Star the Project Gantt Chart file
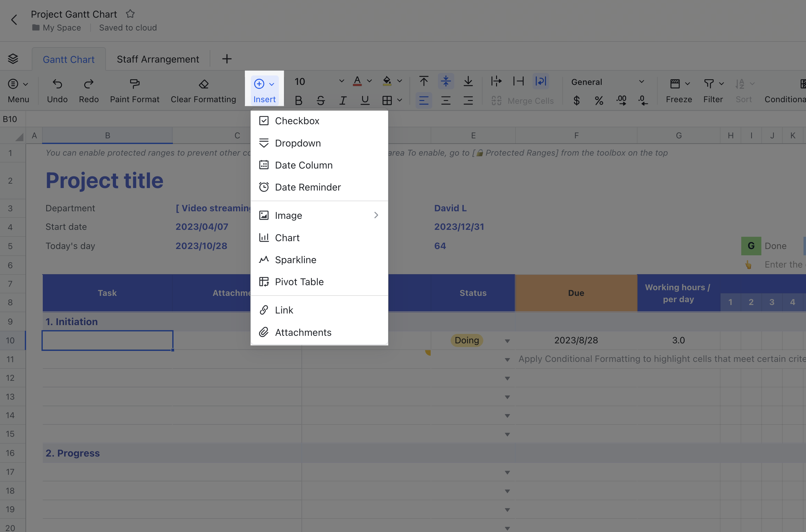 (130, 14)
